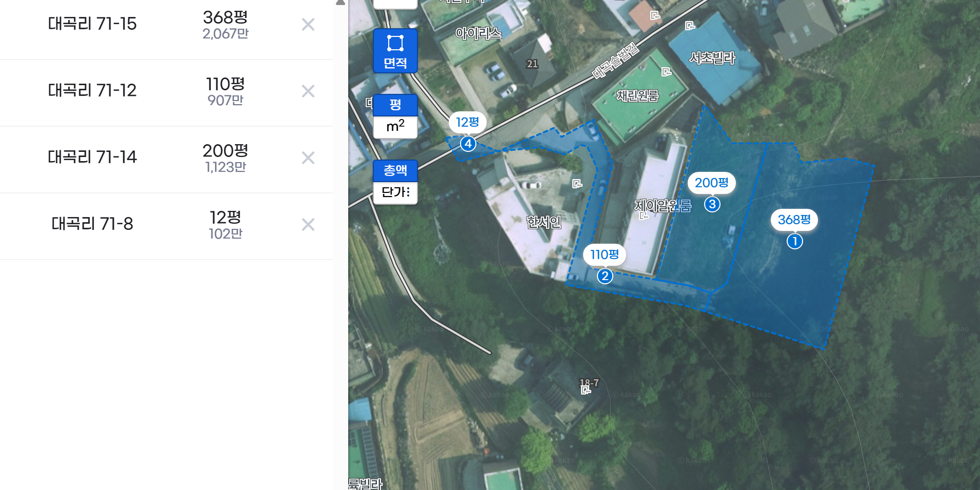Open the 368평 parcel label bubble

pos(794,220)
